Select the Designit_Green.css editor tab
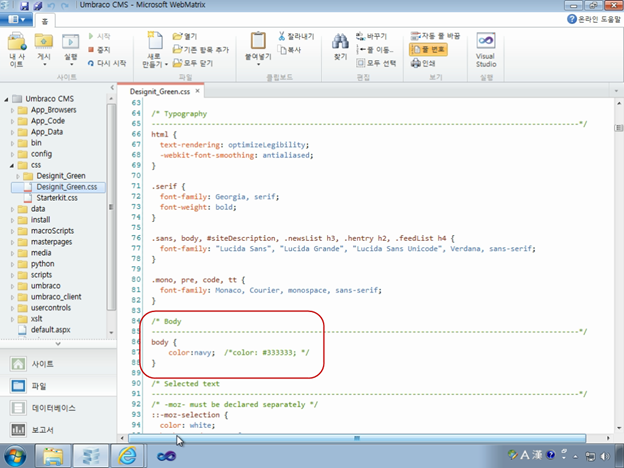 (160, 92)
